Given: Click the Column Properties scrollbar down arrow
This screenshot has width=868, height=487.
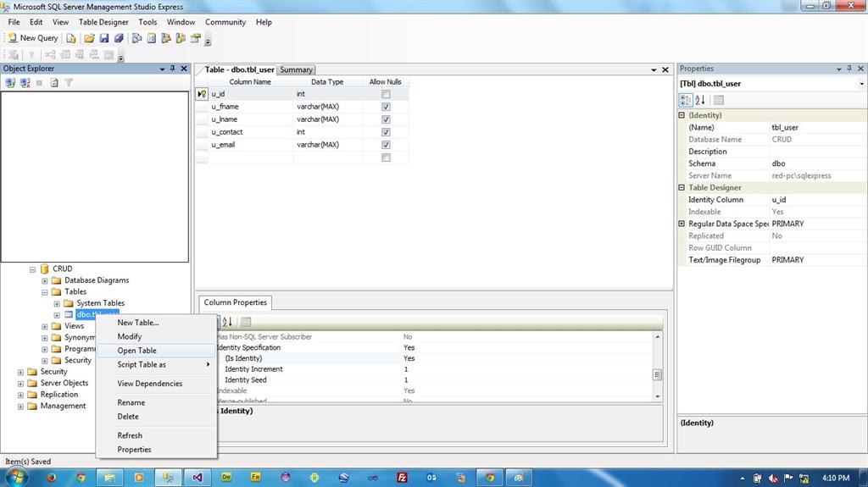Looking at the screenshot, I should pos(658,396).
